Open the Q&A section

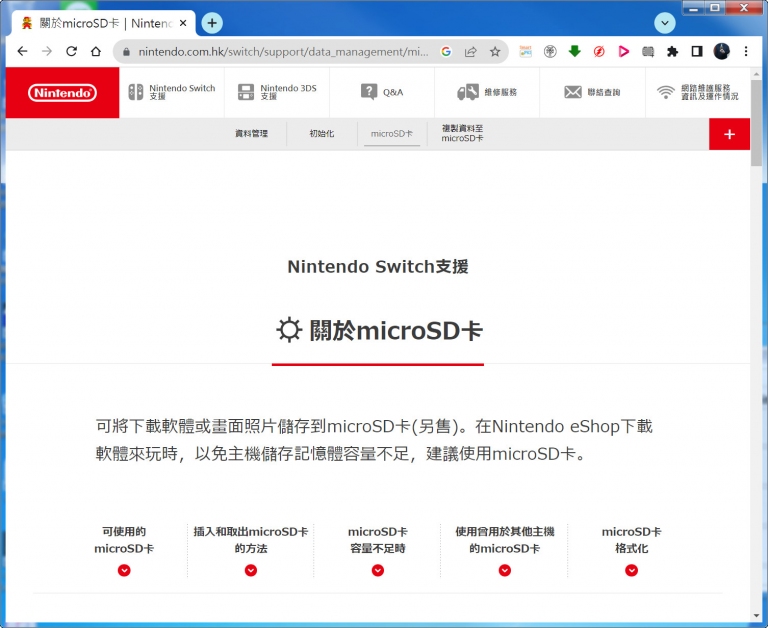[x=382, y=92]
